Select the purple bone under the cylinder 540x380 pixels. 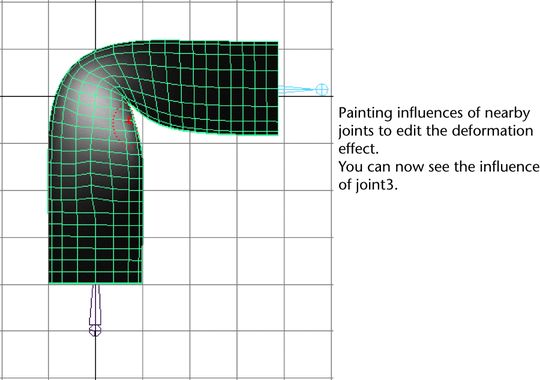95,305
